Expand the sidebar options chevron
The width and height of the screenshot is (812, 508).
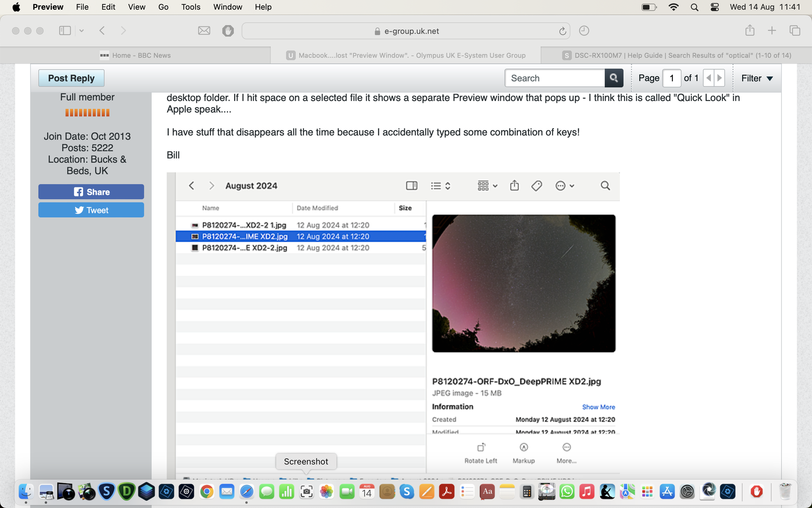click(x=82, y=31)
